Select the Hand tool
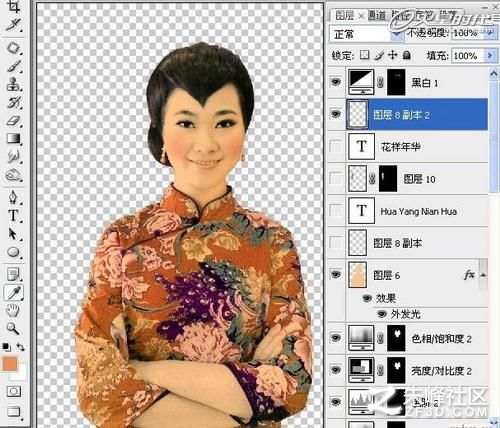 tap(13, 310)
